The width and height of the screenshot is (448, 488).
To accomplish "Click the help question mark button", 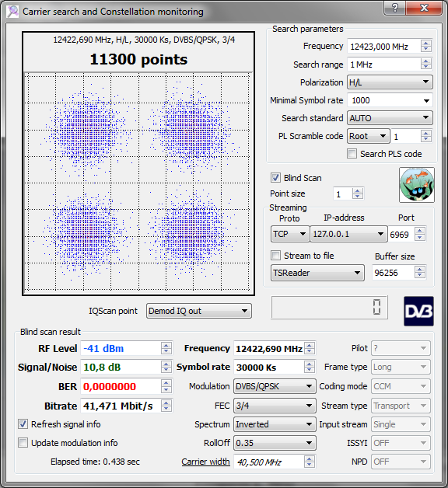I will click(x=395, y=8).
